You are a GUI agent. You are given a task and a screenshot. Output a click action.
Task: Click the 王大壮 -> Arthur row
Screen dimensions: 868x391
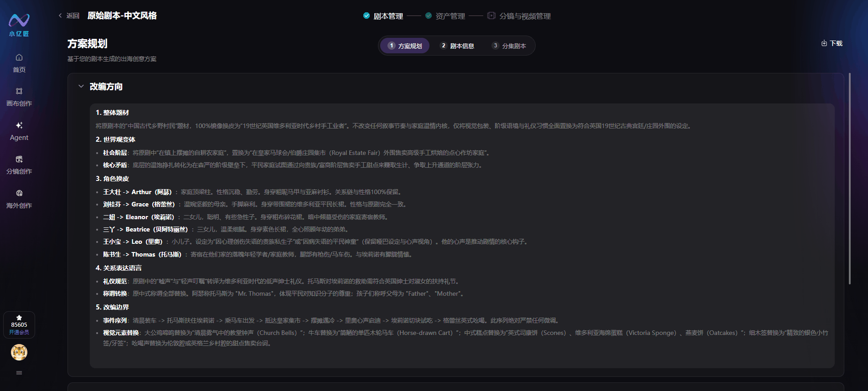pyautogui.click(x=252, y=192)
